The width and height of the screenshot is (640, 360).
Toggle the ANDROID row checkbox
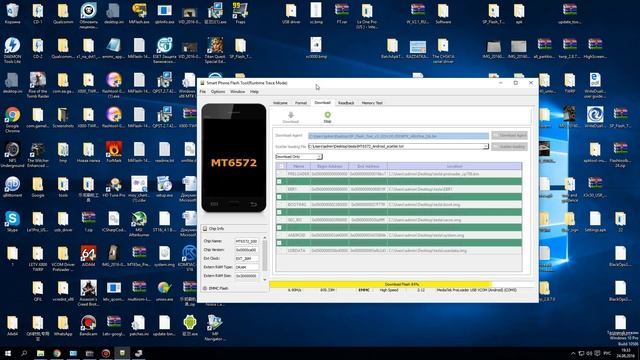pyautogui.click(x=280, y=236)
